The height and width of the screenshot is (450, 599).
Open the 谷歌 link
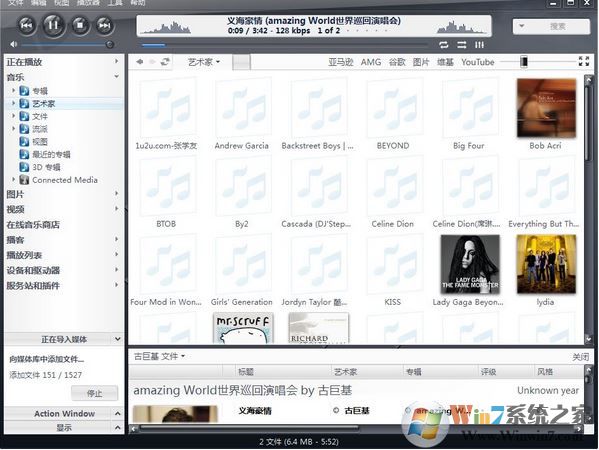click(397, 62)
